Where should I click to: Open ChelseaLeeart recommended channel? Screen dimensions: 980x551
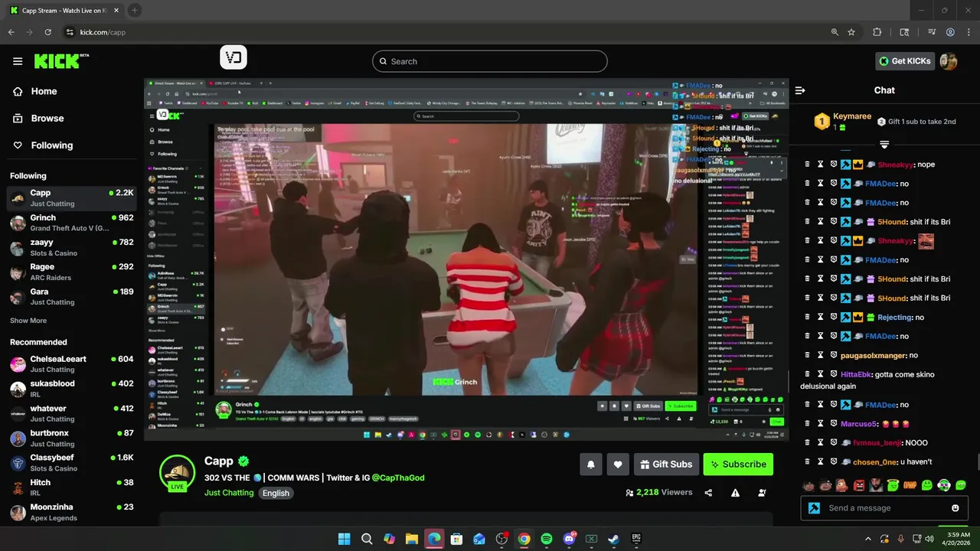tap(70, 364)
